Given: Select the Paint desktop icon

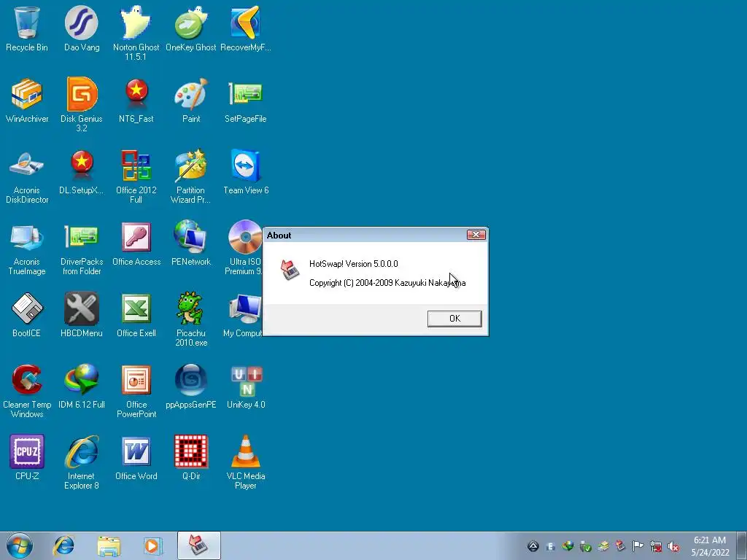Looking at the screenshot, I should tap(191, 100).
